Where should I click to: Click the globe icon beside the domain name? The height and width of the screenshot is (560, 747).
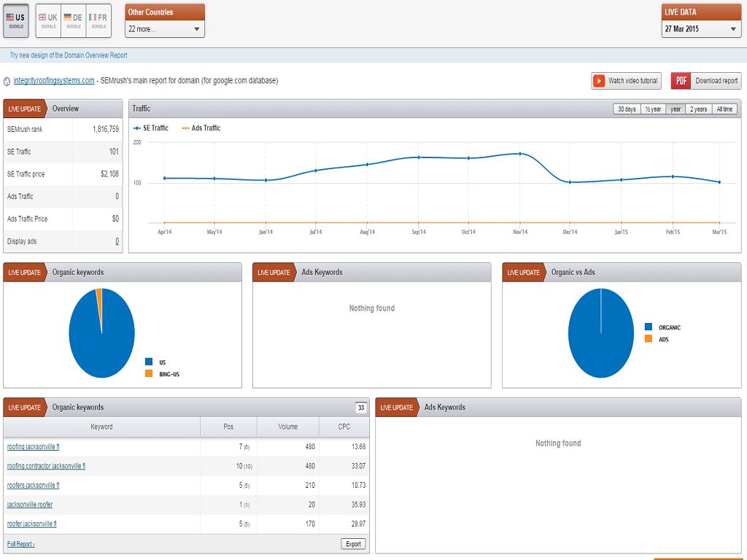pyautogui.click(x=7, y=81)
